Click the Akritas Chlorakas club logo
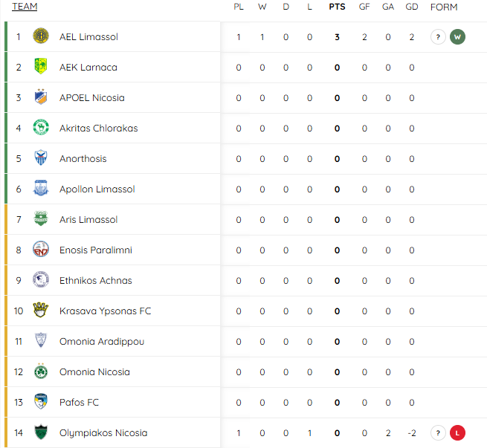Image resolution: width=487 pixels, height=448 pixels. click(41, 127)
